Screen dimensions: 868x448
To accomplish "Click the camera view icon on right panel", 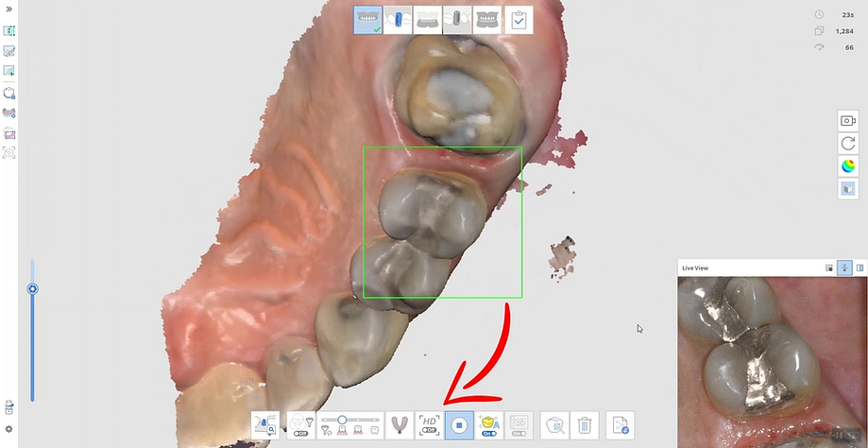I will [847, 121].
